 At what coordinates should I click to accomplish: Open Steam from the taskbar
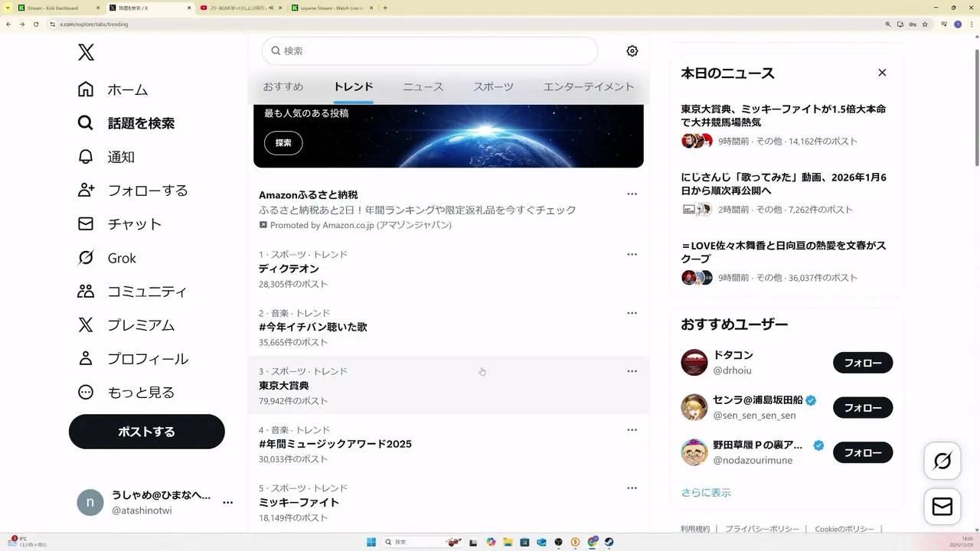click(x=609, y=542)
